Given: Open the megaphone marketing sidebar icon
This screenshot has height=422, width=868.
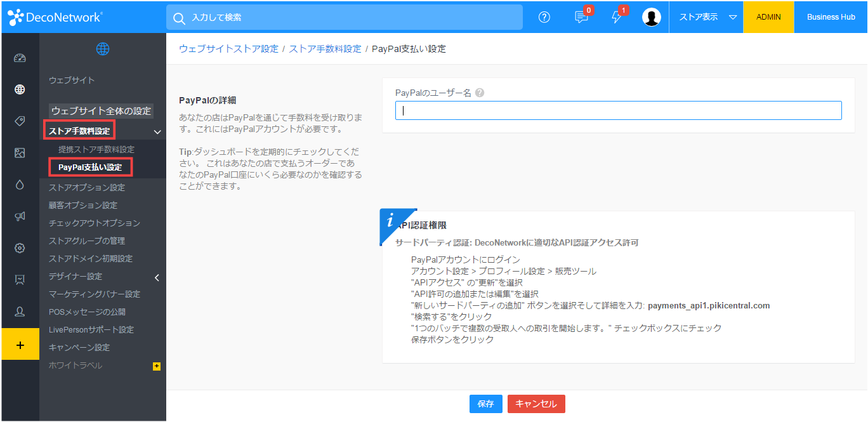Looking at the screenshot, I should point(20,216).
